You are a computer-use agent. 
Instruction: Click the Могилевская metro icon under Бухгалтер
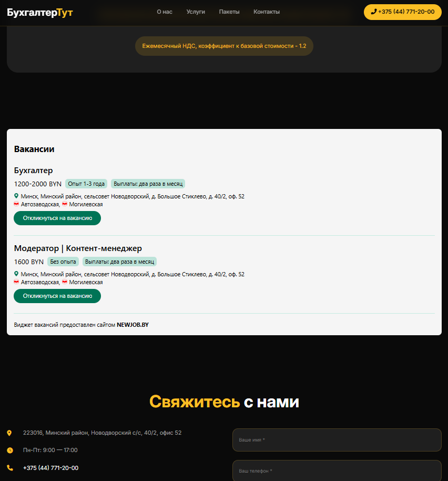pos(65,204)
